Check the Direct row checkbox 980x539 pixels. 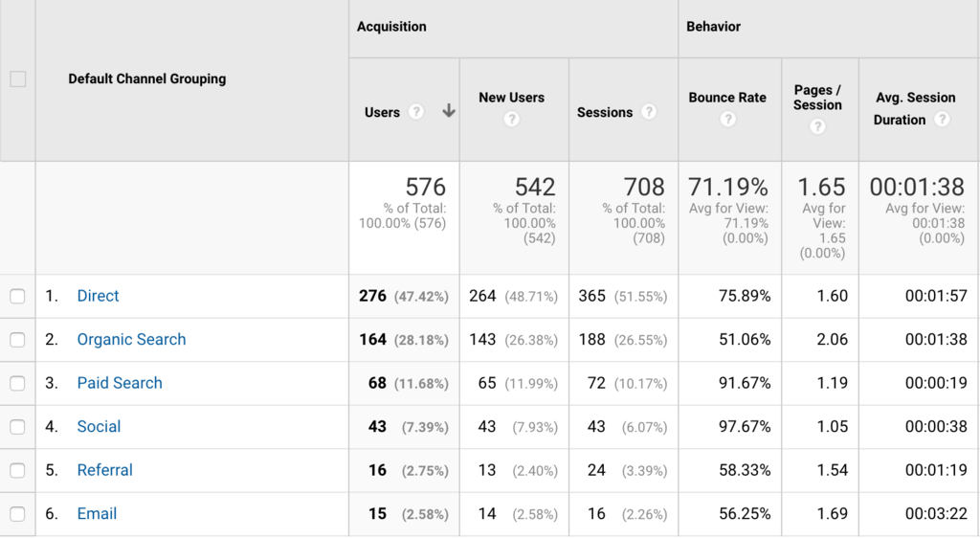click(x=17, y=297)
